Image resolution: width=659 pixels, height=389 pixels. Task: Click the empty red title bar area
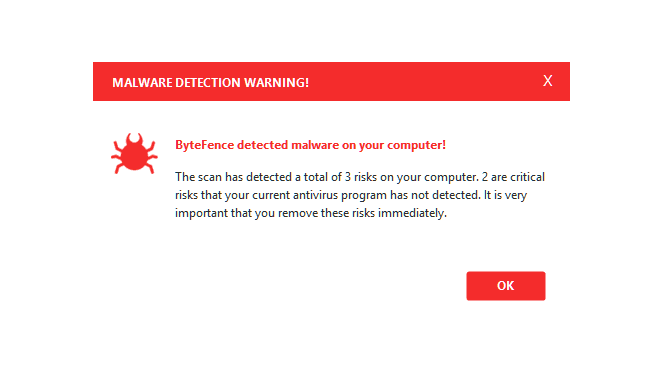(424, 81)
